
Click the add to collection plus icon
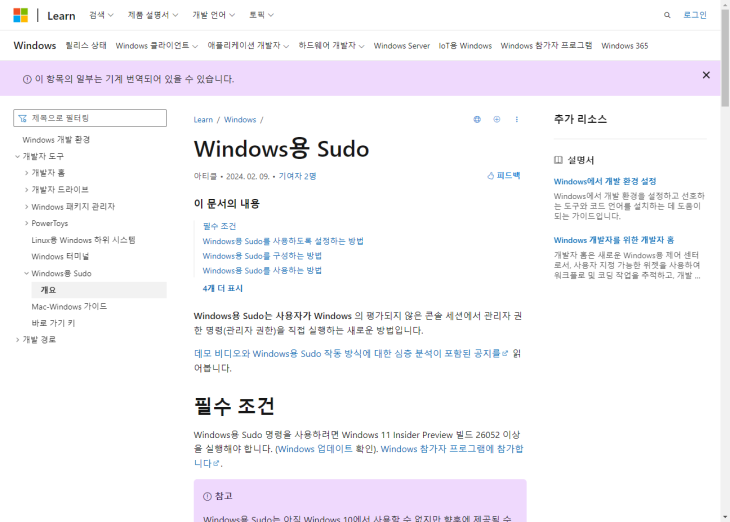click(x=496, y=119)
